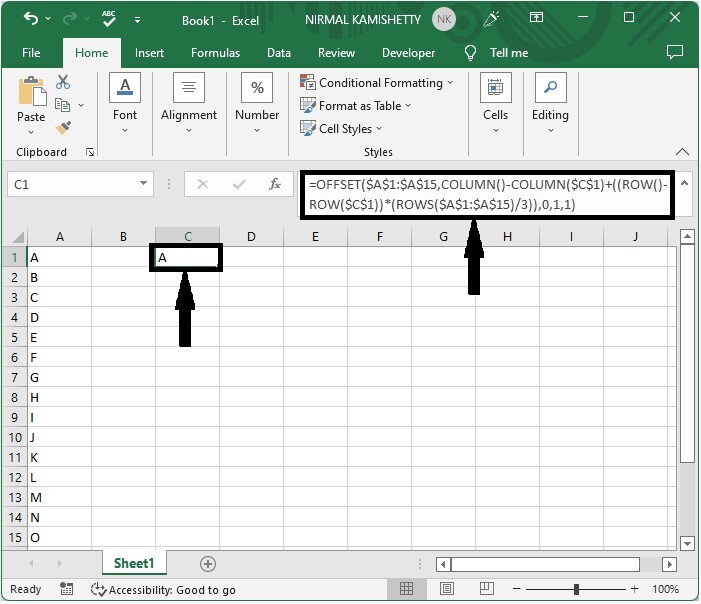
Task: Click the Enter checkmark formula button
Action: [x=239, y=184]
